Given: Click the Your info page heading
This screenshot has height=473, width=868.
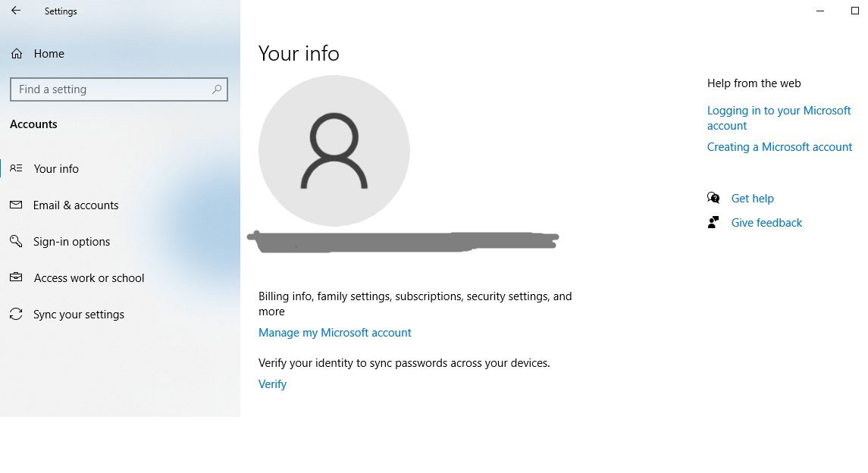Looking at the screenshot, I should 299,54.
